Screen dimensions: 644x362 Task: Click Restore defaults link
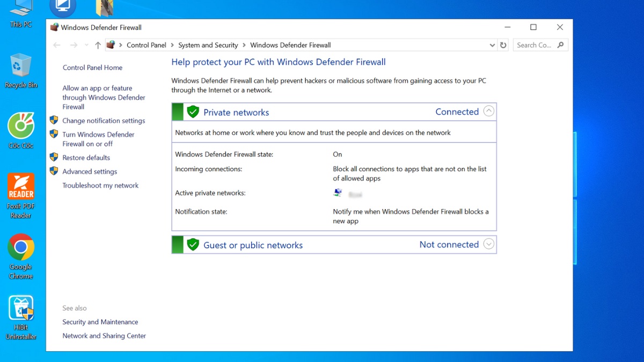(86, 158)
